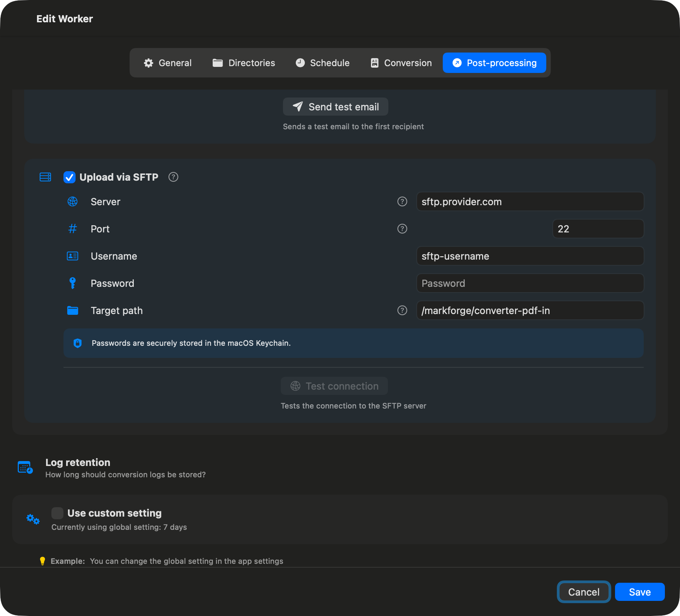Image resolution: width=680 pixels, height=616 pixels.
Task: Click the Test connection button
Action: pyautogui.click(x=334, y=386)
